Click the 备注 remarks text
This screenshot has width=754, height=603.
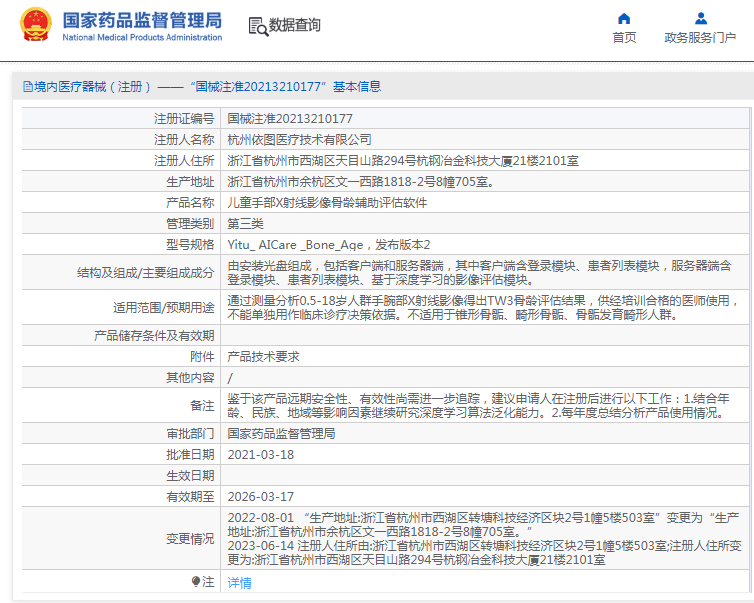pos(478,406)
